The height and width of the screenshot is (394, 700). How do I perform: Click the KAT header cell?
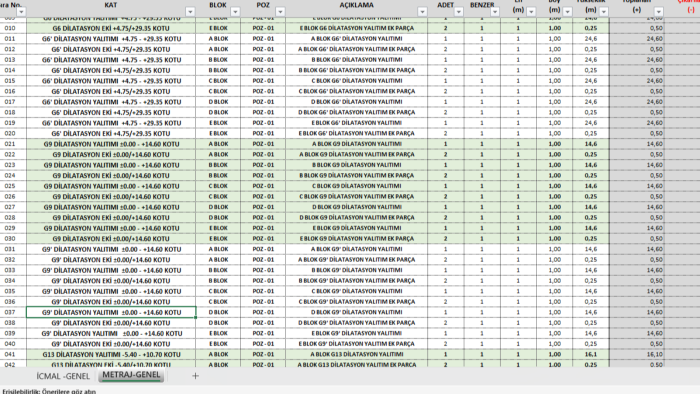(111, 8)
